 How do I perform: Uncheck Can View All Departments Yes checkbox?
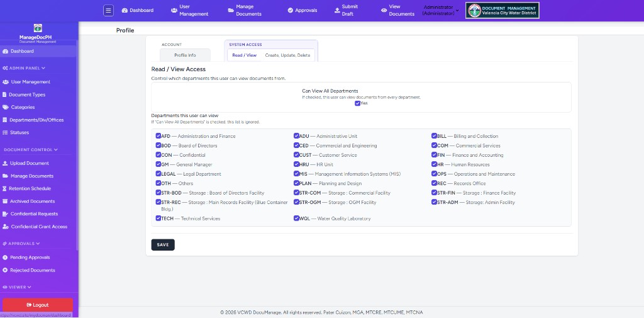pos(357,103)
